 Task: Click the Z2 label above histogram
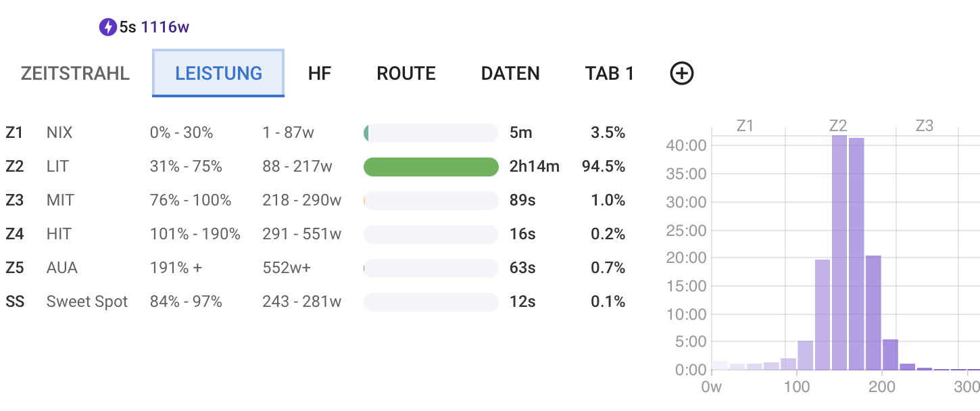point(838,126)
